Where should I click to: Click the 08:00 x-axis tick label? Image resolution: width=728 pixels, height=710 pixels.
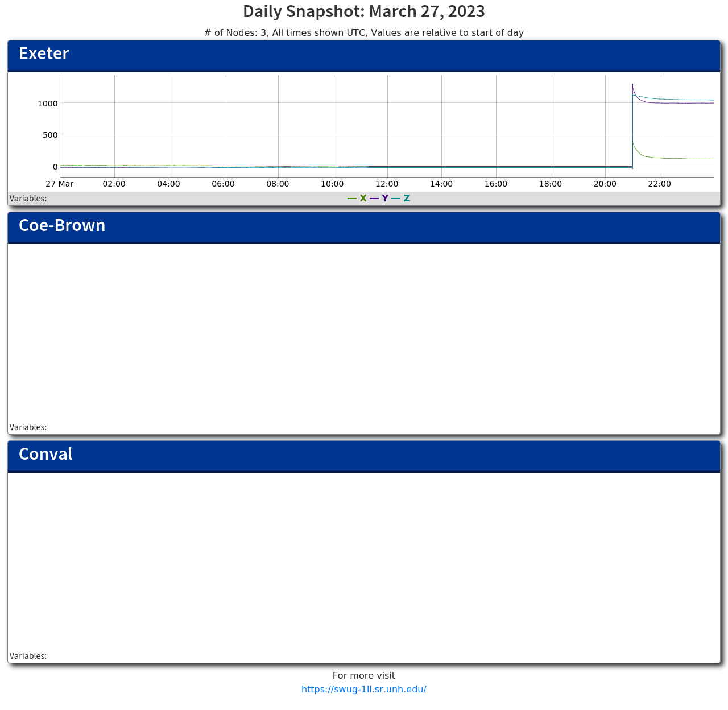278,184
